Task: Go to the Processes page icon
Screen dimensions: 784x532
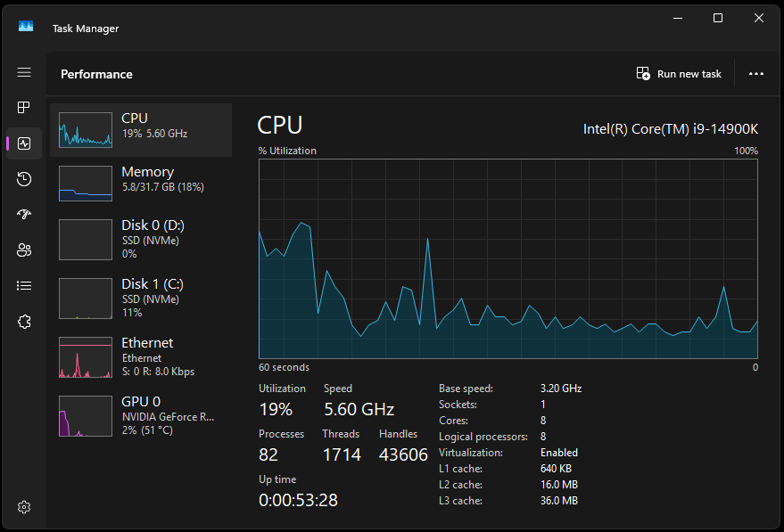Action: [x=24, y=108]
